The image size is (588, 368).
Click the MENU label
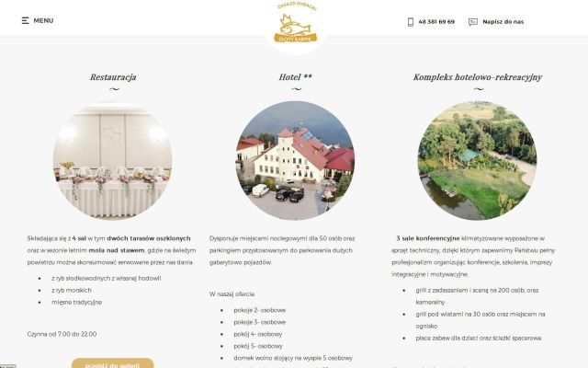43,20
